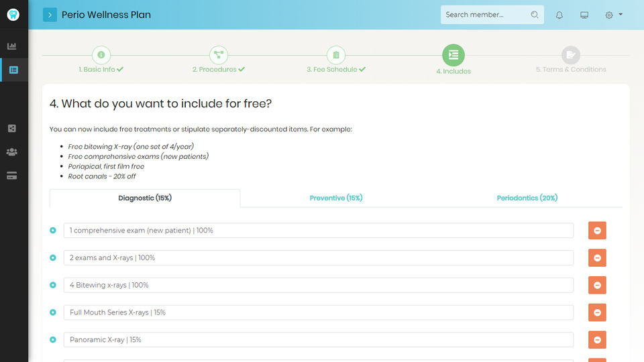Open the chart analytics sidebar icon
The height and width of the screenshot is (362, 644).
pyautogui.click(x=12, y=46)
